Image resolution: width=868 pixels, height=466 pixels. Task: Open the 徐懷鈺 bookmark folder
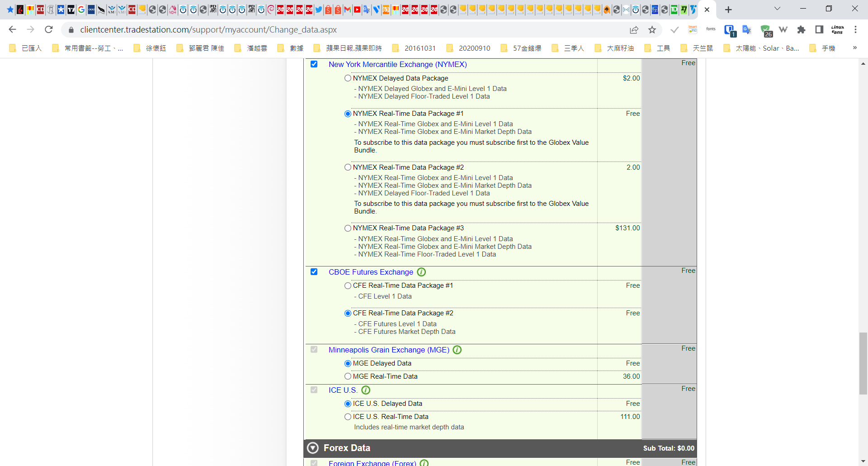click(x=150, y=48)
